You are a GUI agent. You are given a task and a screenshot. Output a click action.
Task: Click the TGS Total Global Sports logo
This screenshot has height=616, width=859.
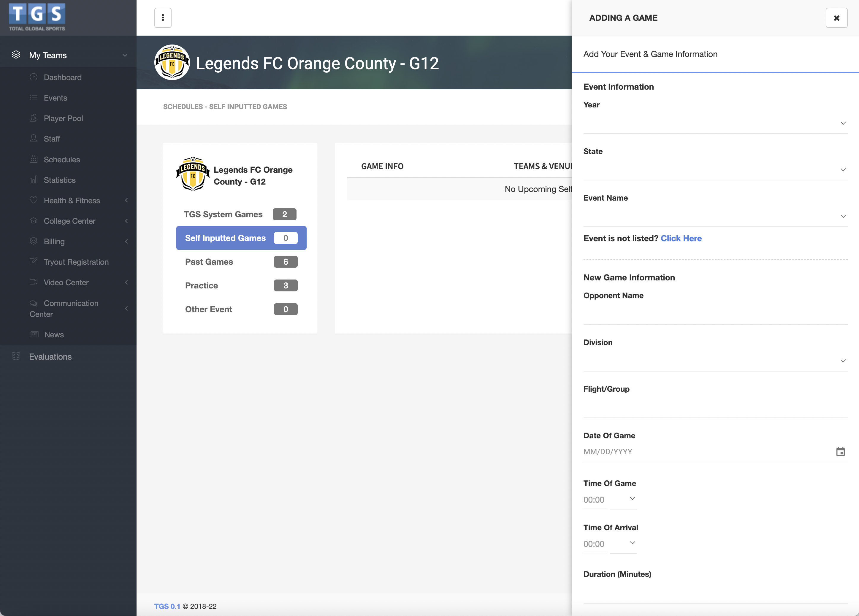point(37,17)
